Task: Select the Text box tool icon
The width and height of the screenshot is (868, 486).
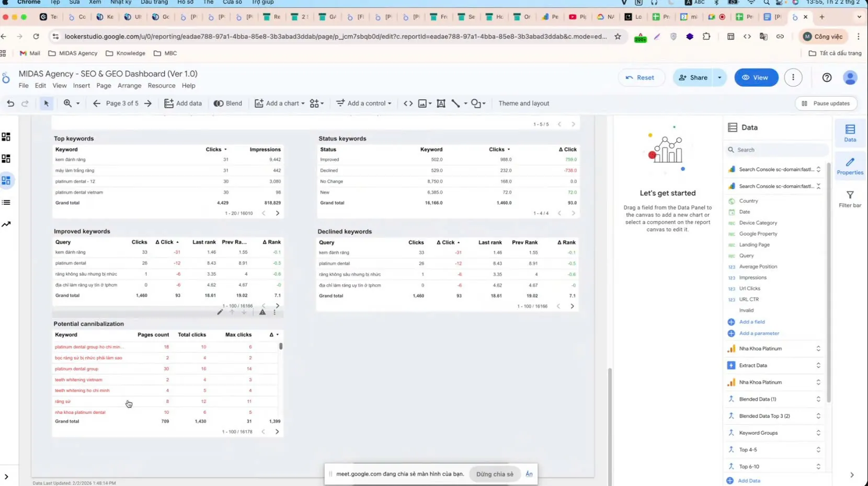Action: 441,103
